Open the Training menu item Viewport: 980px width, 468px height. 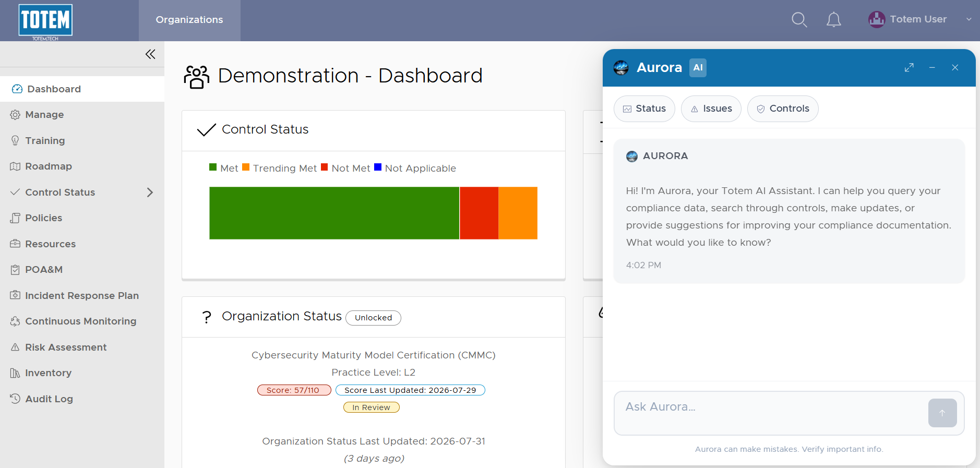82,140
